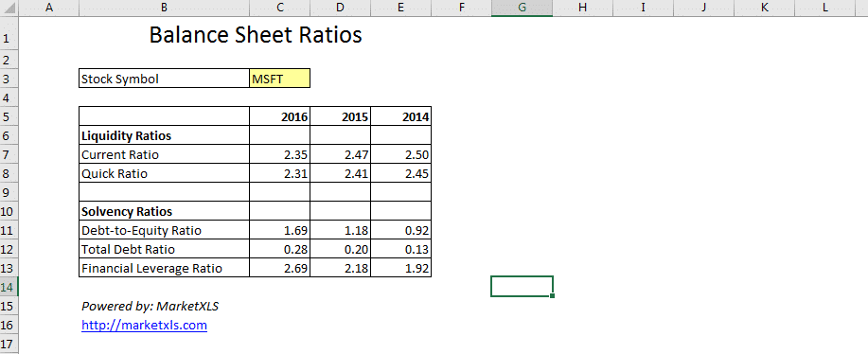Viewport: 868px width, 354px height.
Task: Select Debt-to-Equity 2014 value 0.92
Action: point(400,230)
